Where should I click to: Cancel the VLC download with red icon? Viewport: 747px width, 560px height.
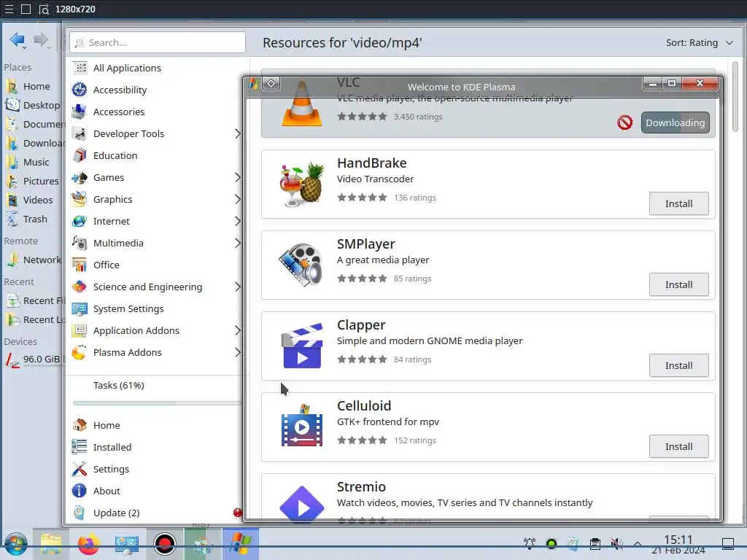coord(624,122)
